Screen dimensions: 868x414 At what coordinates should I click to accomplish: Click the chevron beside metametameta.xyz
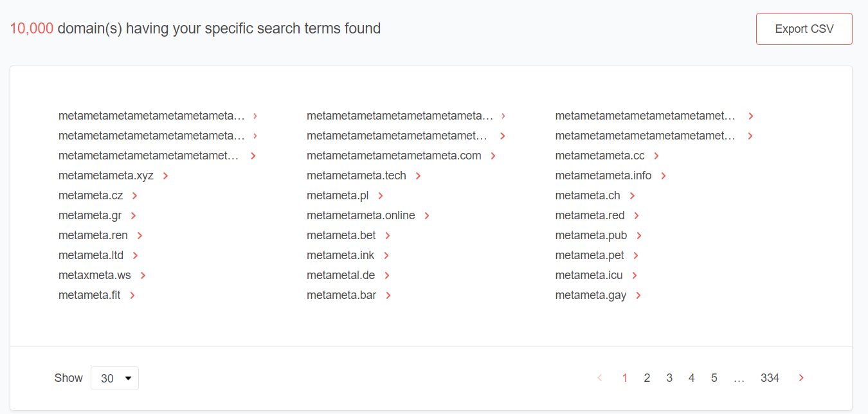tap(165, 176)
